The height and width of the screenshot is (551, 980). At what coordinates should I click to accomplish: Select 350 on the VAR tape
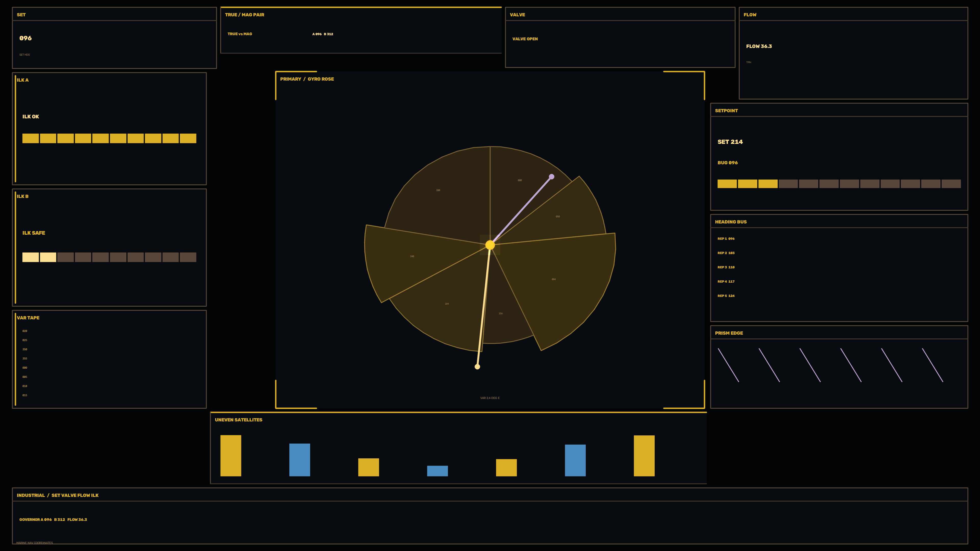[x=25, y=349]
